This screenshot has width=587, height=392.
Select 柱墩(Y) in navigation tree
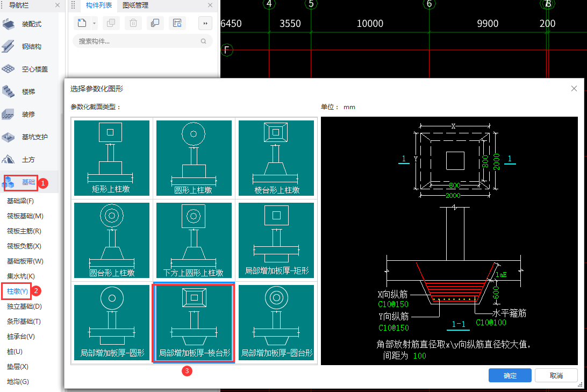(17, 291)
